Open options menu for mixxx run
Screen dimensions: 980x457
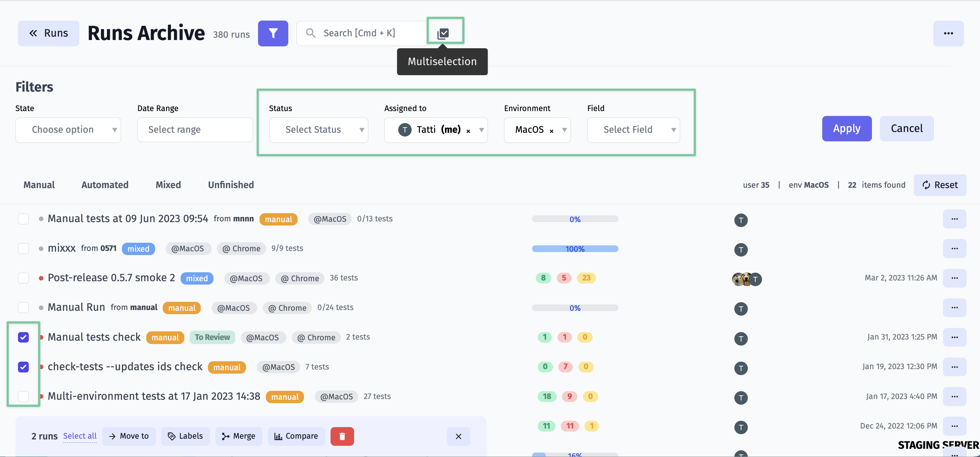coord(954,248)
